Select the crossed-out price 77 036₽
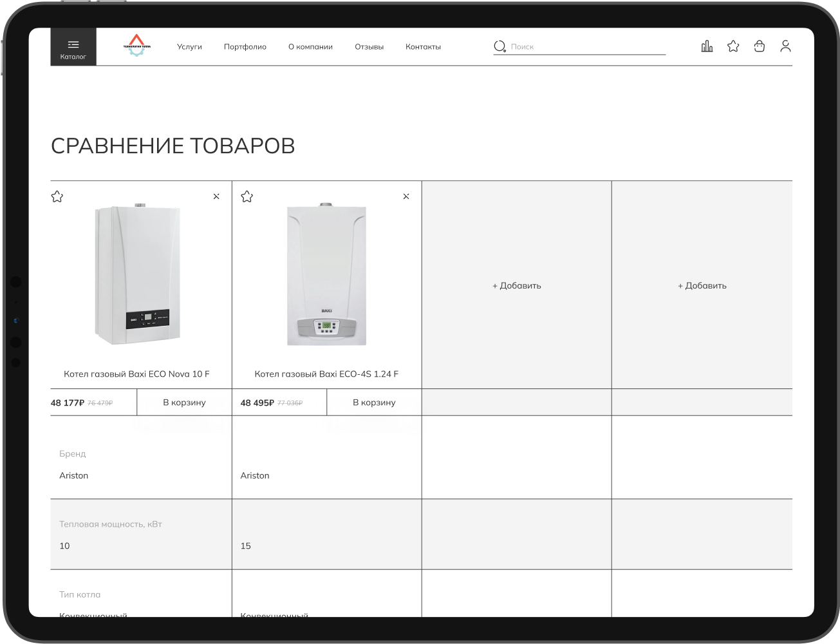Viewport: 840px width, 644px height. (x=290, y=403)
